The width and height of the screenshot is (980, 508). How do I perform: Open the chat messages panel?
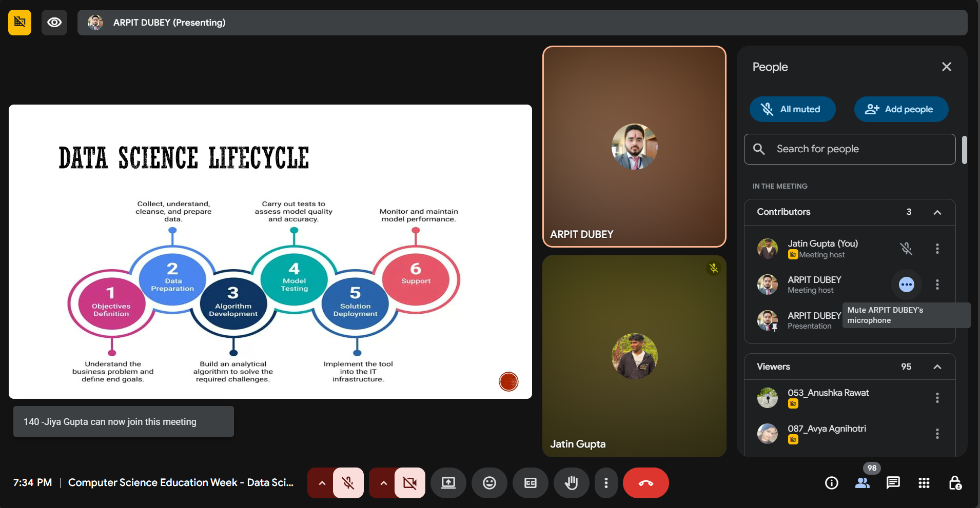893,483
